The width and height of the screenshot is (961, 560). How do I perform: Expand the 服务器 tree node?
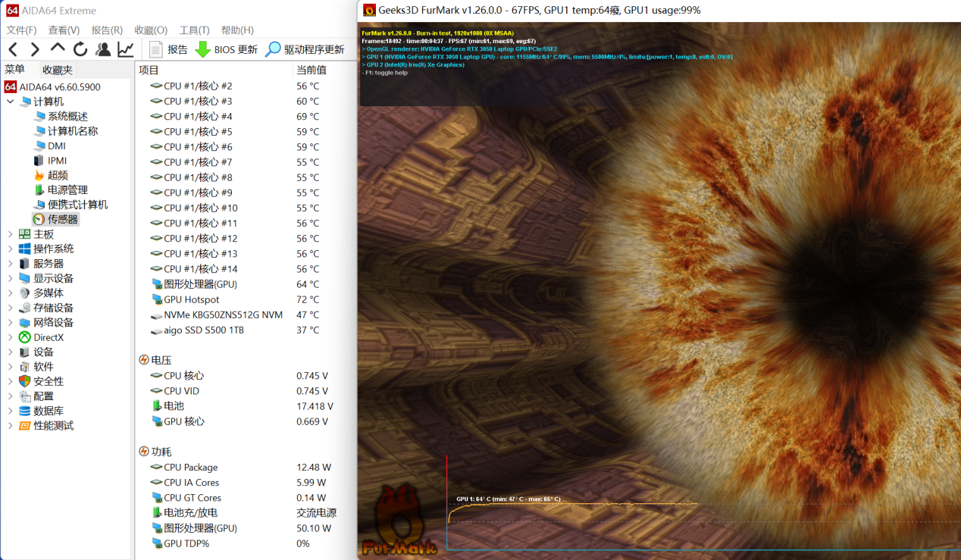point(10,264)
